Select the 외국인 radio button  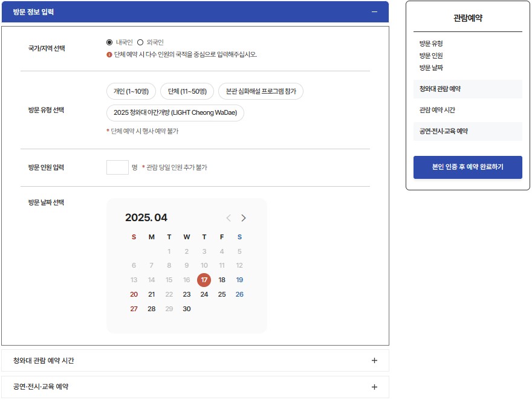pos(140,42)
